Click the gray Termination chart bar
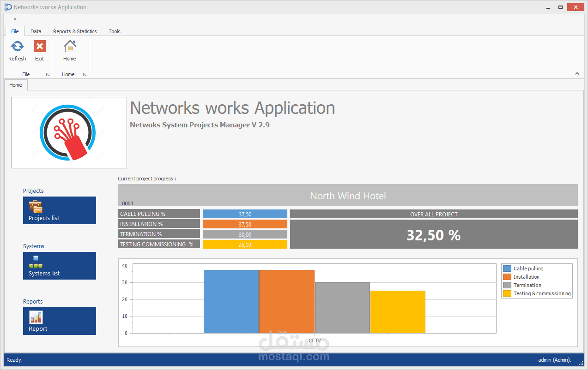Screen dimensions: 588x370 pyautogui.click(x=342, y=308)
